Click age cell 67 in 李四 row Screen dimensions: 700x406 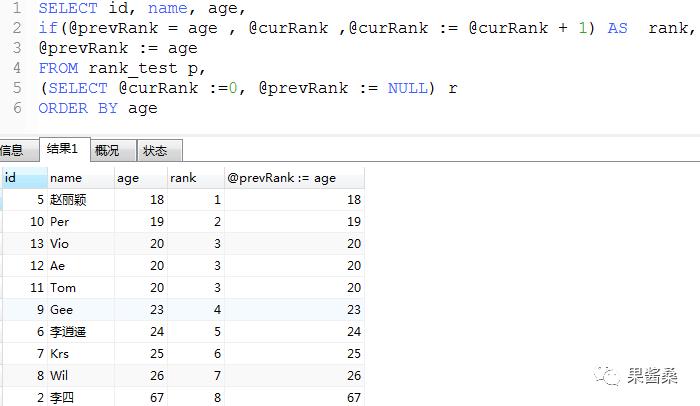tap(141, 397)
